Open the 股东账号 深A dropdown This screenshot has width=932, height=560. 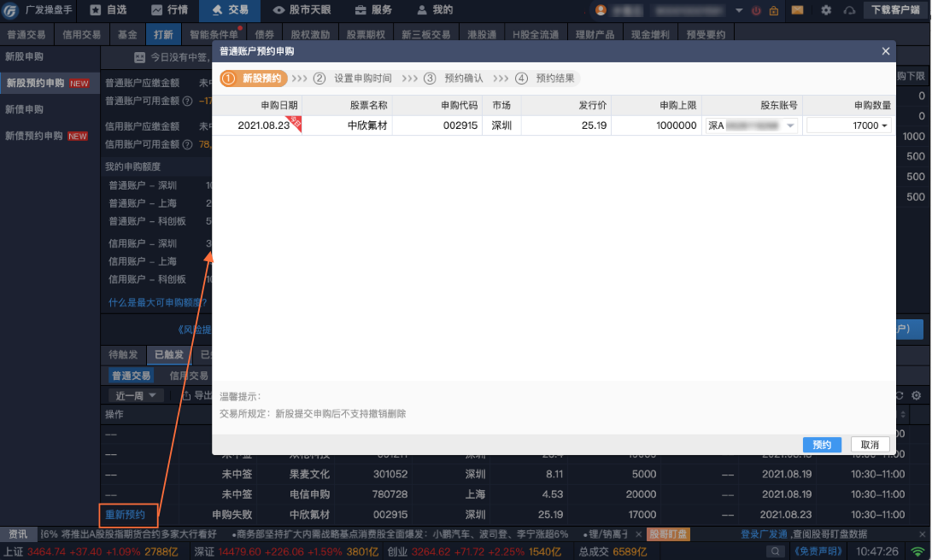point(751,125)
